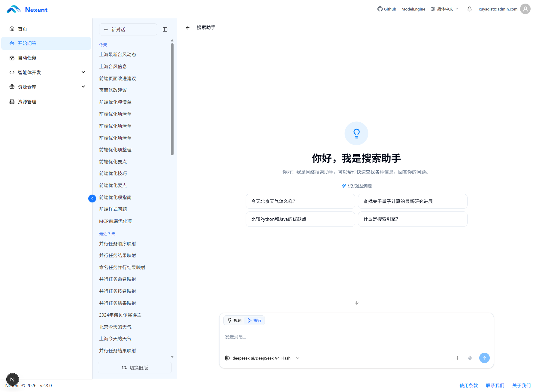Expand the 资源仓库 chevron
Screen dimensions: 536x392
click(83, 87)
